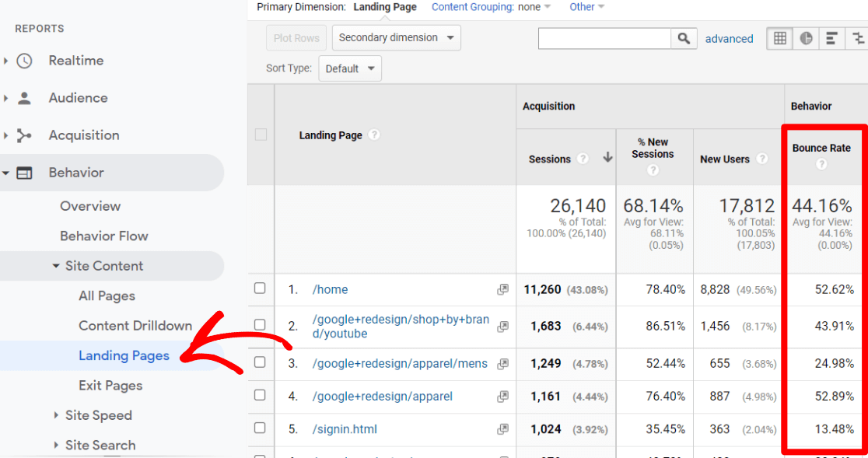Toggle Sessions sort order arrow

[x=607, y=158]
